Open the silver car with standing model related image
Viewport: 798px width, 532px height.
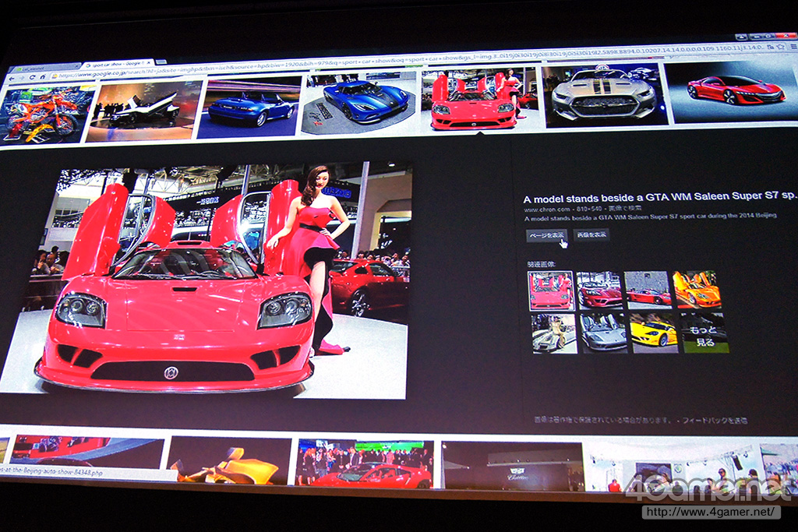point(554,333)
